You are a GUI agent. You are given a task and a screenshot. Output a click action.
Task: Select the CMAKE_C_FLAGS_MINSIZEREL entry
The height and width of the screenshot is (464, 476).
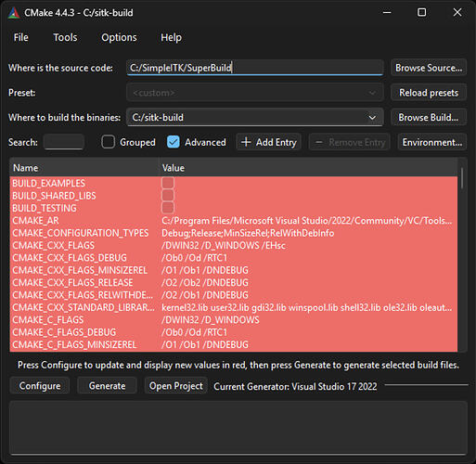pos(74,344)
